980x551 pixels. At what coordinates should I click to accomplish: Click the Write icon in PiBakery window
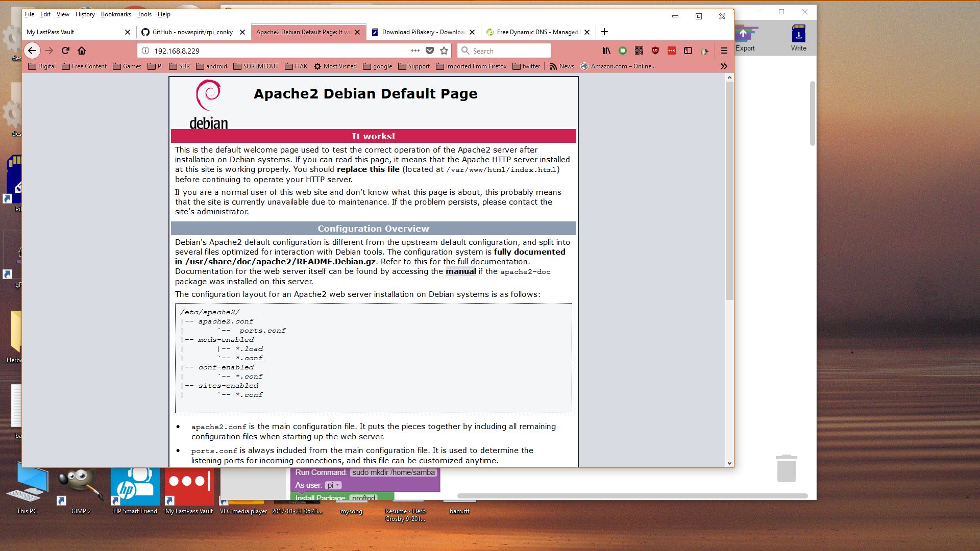tap(799, 38)
